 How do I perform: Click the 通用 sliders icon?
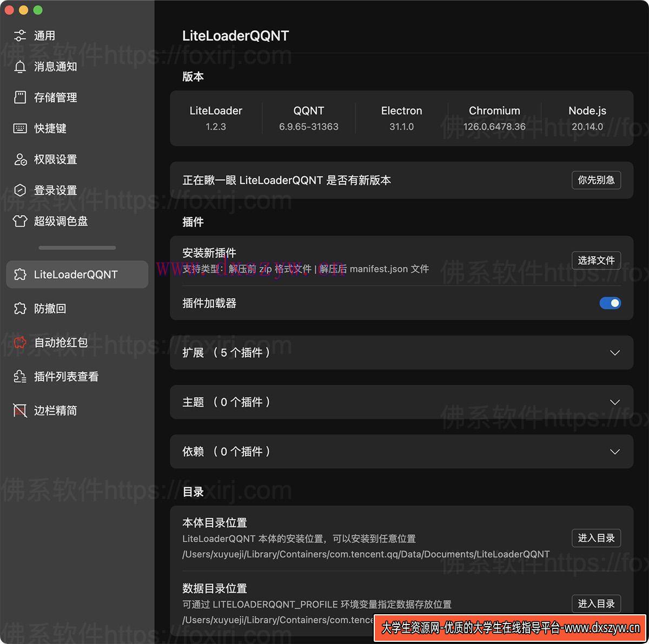pyautogui.click(x=20, y=36)
